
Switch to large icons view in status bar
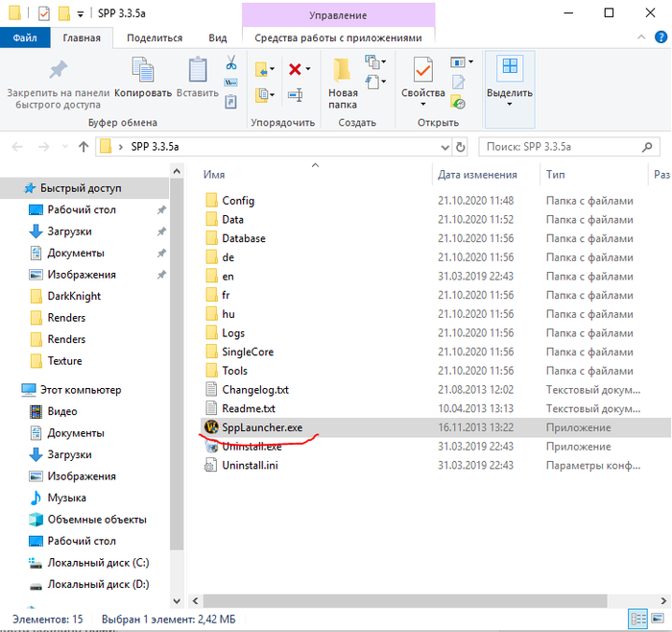(x=657, y=619)
